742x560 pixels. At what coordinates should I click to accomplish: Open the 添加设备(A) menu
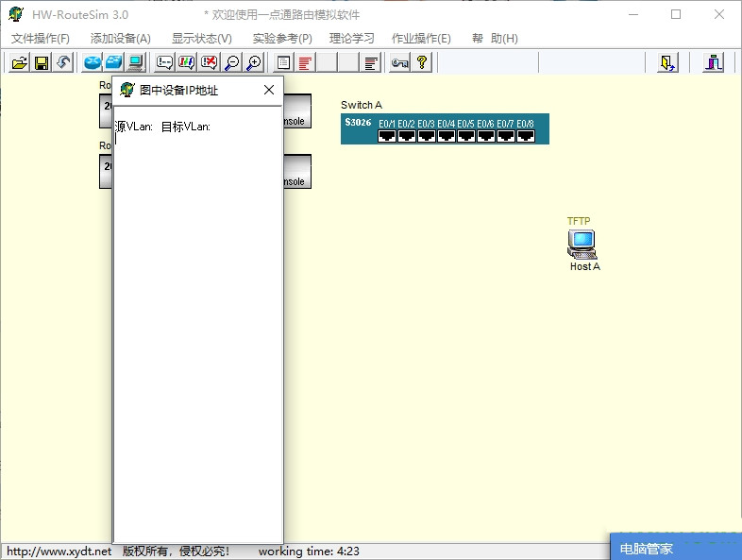(121, 39)
